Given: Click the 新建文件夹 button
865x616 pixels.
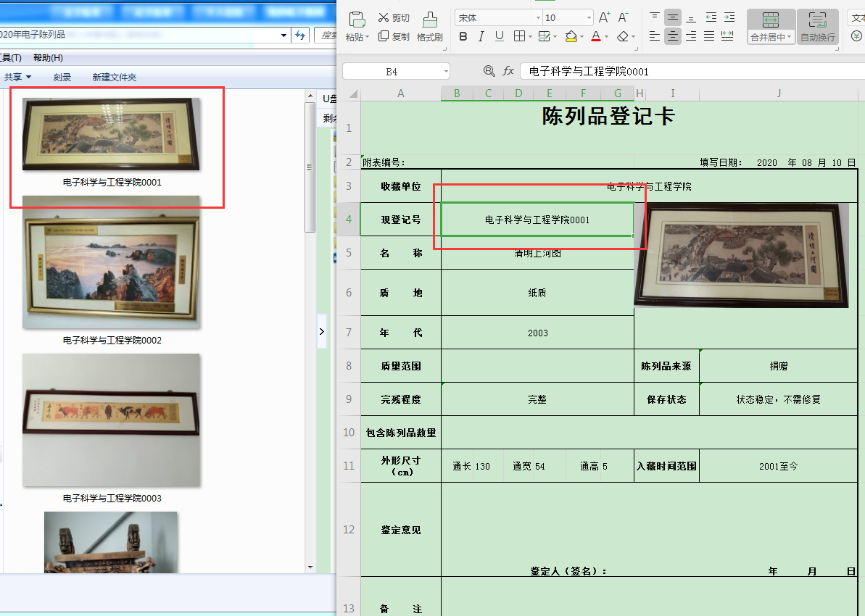Looking at the screenshot, I should click(x=114, y=77).
